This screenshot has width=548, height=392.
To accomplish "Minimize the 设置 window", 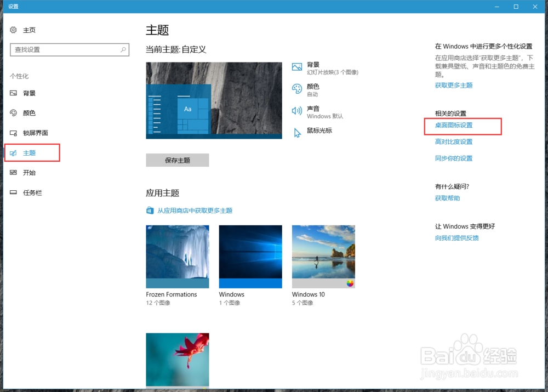I will (x=497, y=7).
